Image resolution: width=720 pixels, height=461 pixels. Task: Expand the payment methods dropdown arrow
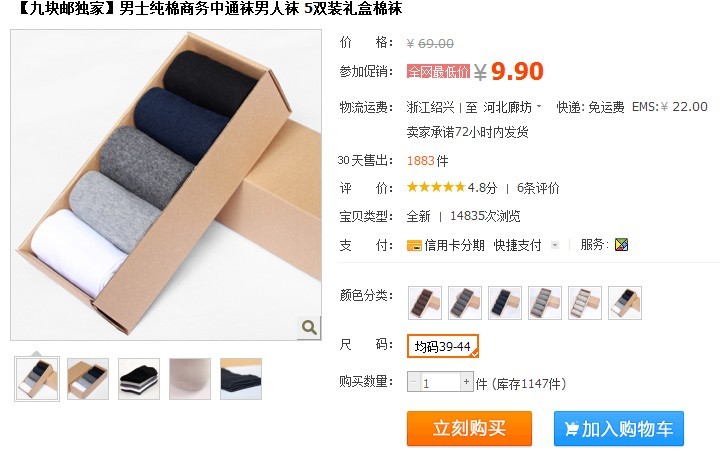pyautogui.click(x=555, y=245)
